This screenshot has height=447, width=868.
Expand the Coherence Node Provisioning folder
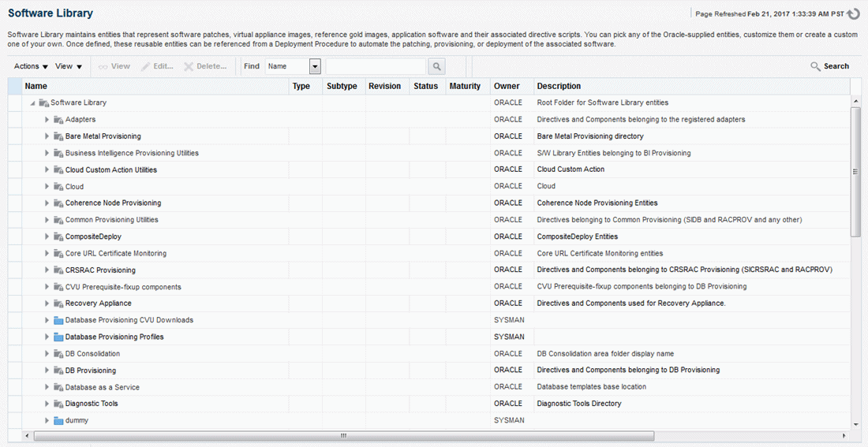pos(47,203)
